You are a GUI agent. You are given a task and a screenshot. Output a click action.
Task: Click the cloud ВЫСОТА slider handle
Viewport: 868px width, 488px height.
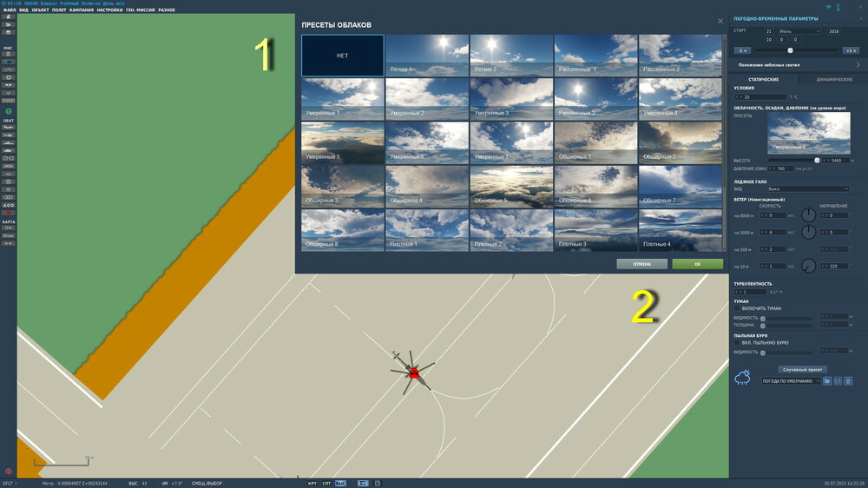coord(817,160)
